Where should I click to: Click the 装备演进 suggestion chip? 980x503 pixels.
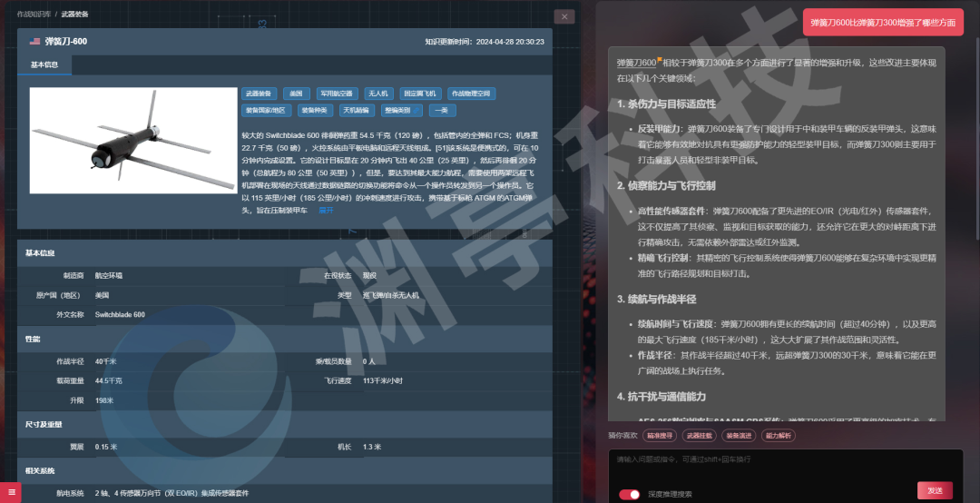pyautogui.click(x=738, y=436)
